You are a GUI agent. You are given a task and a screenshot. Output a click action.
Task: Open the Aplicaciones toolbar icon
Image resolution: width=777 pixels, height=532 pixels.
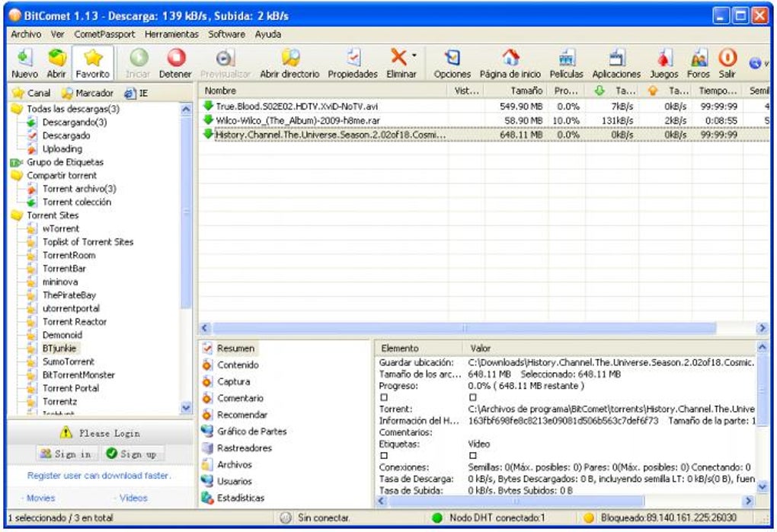[617, 59]
